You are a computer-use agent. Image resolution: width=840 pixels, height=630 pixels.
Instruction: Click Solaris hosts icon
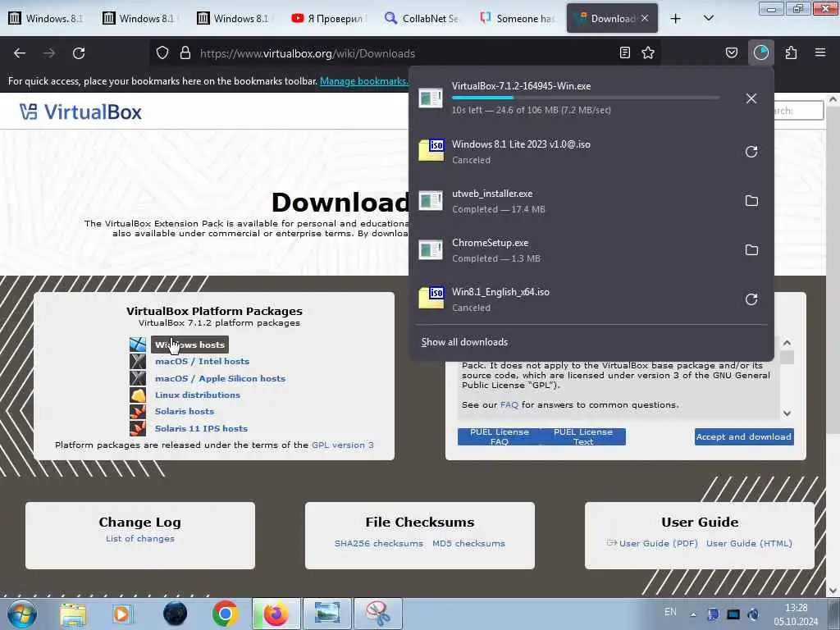click(138, 412)
